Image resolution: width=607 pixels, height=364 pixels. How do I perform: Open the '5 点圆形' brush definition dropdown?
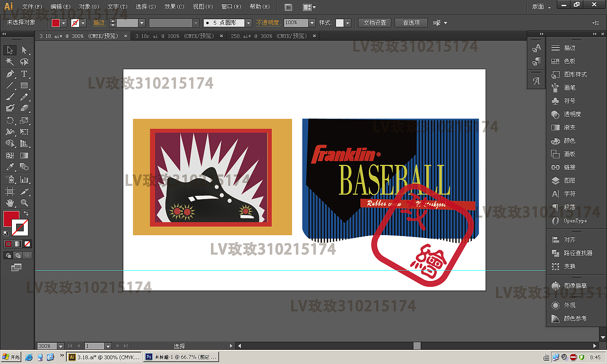click(248, 23)
